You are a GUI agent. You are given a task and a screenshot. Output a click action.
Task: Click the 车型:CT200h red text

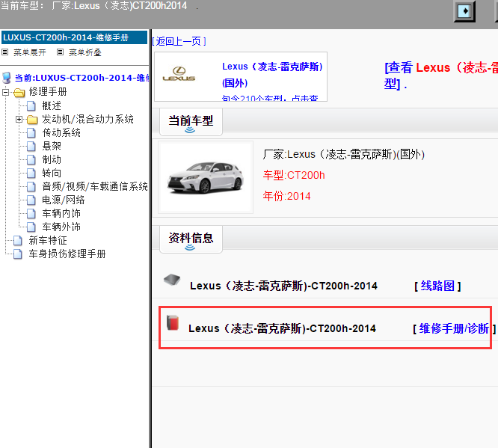coord(294,176)
